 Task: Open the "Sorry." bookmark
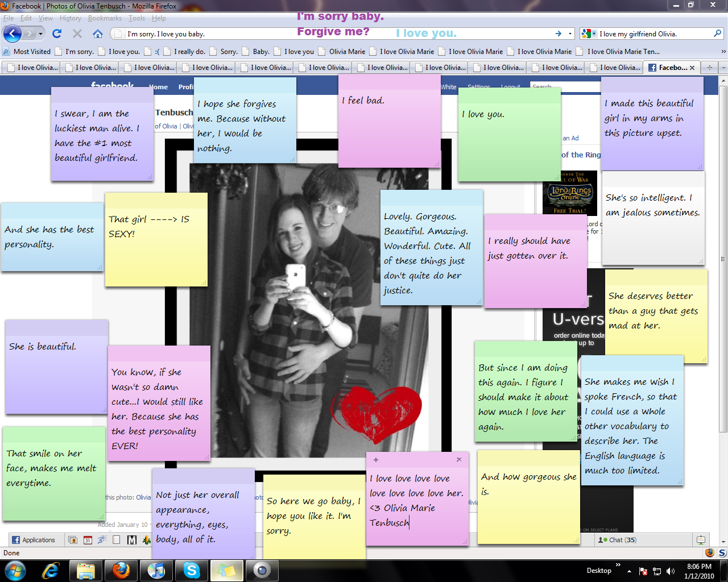click(224, 51)
